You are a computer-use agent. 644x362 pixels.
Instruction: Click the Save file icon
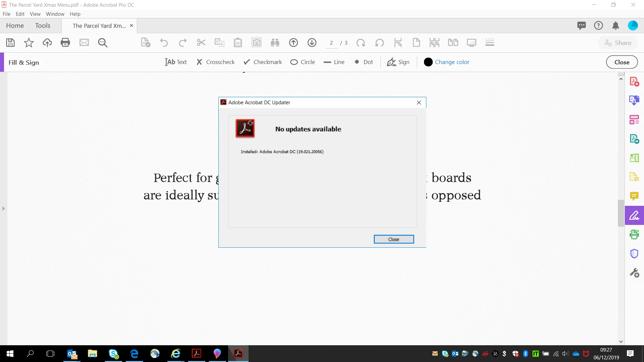[10, 43]
